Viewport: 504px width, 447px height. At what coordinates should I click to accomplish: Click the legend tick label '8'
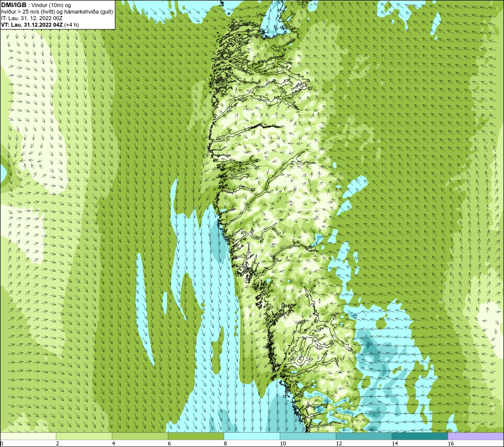pyautogui.click(x=225, y=443)
